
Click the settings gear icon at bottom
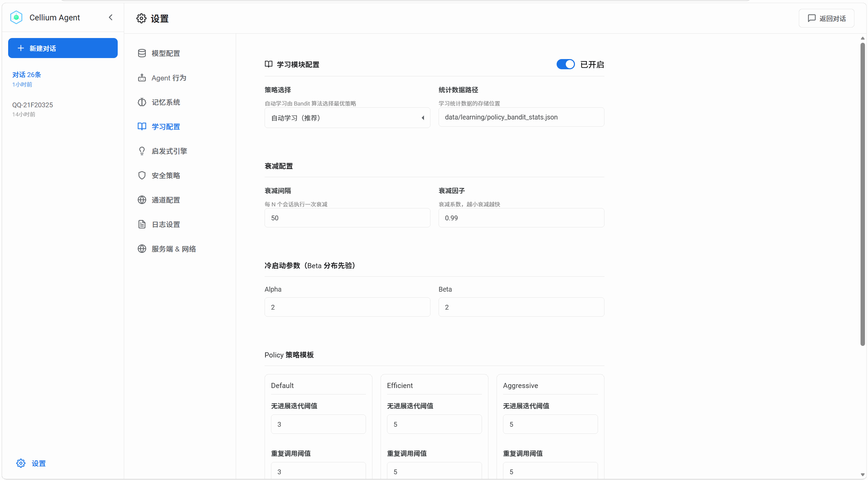(21, 463)
